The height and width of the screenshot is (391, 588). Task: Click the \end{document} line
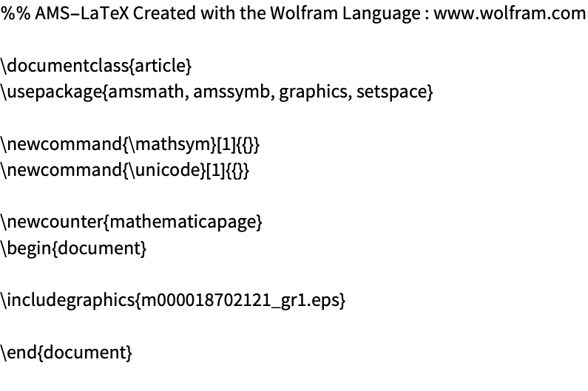tap(67, 353)
